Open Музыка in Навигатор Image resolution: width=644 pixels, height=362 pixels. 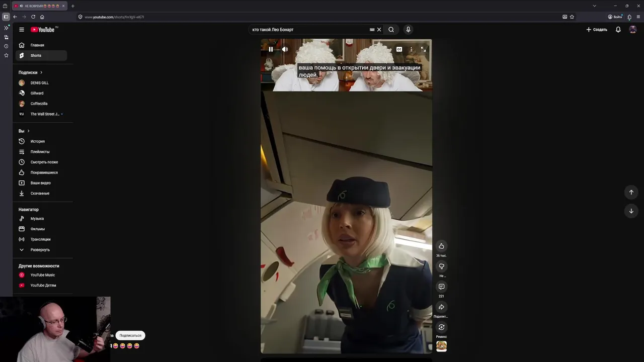pos(41,219)
